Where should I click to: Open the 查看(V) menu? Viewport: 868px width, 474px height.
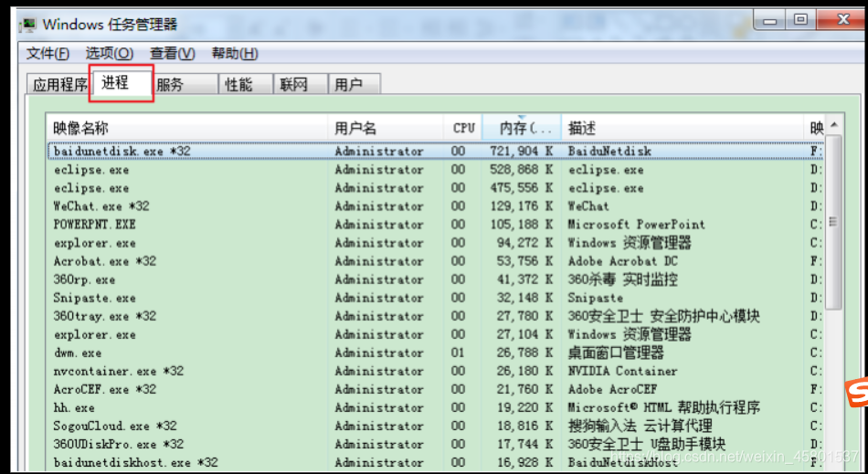pos(172,54)
